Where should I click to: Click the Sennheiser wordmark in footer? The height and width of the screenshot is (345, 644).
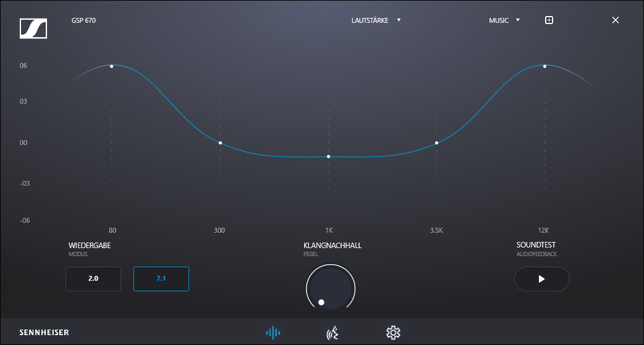pyautogui.click(x=44, y=333)
